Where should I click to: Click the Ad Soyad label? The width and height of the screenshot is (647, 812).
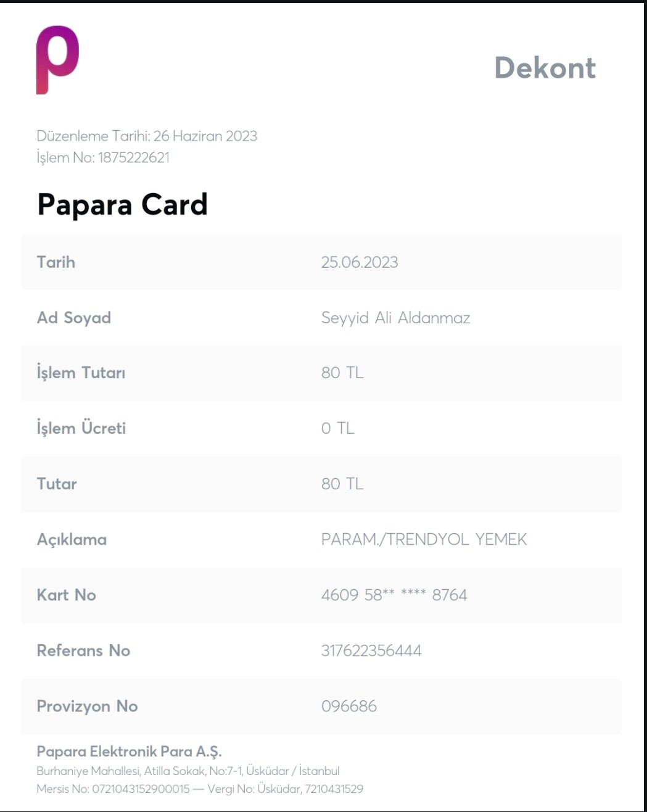click(74, 318)
